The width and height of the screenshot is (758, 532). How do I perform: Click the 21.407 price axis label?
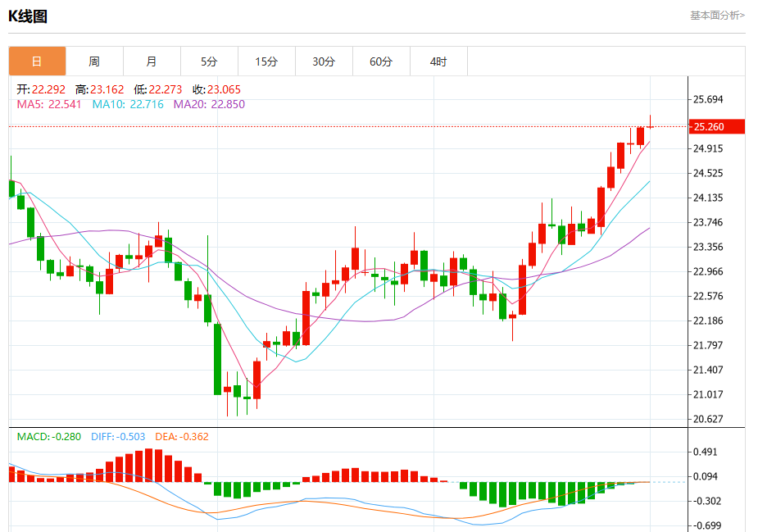pos(708,370)
